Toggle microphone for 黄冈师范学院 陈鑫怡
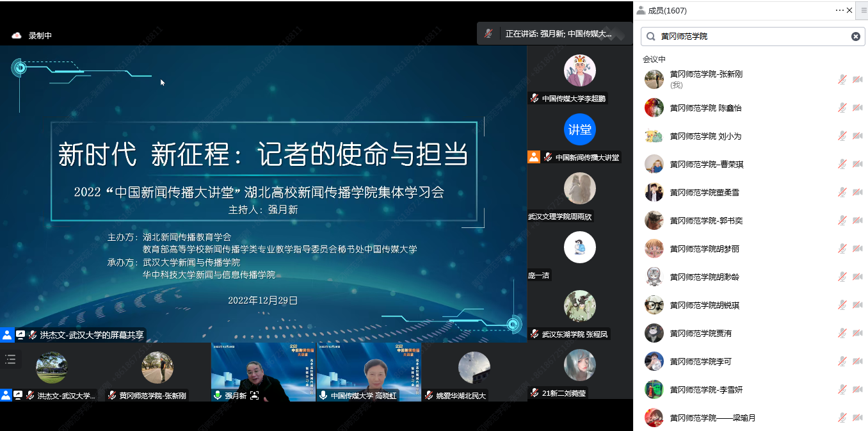The height and width of the screenshot is (431, 868). tap(842, 108)
